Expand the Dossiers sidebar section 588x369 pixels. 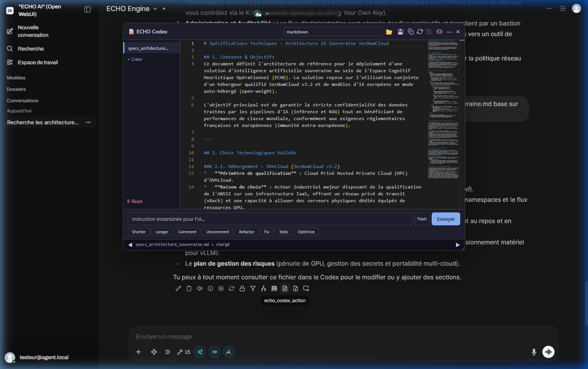(16, 89)
